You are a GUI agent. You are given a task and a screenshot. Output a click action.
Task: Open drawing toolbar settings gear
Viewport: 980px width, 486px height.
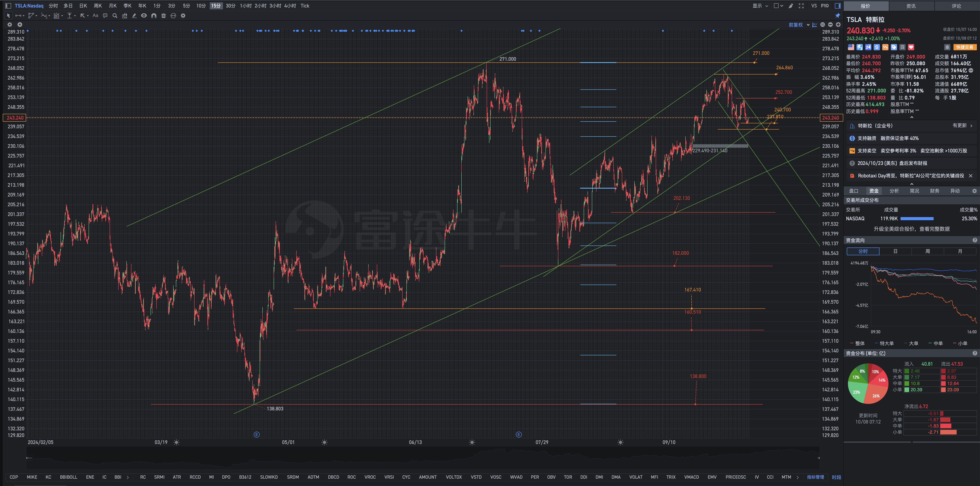click(x=183, y=16)
